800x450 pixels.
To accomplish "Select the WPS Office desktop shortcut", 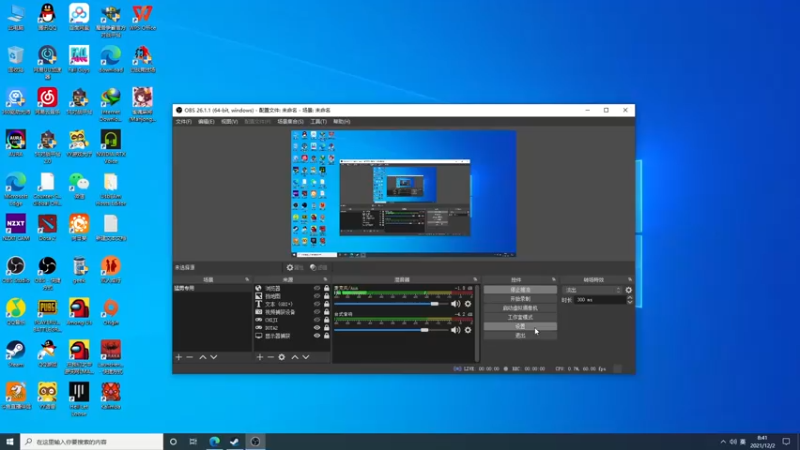I will pos(142,18).
